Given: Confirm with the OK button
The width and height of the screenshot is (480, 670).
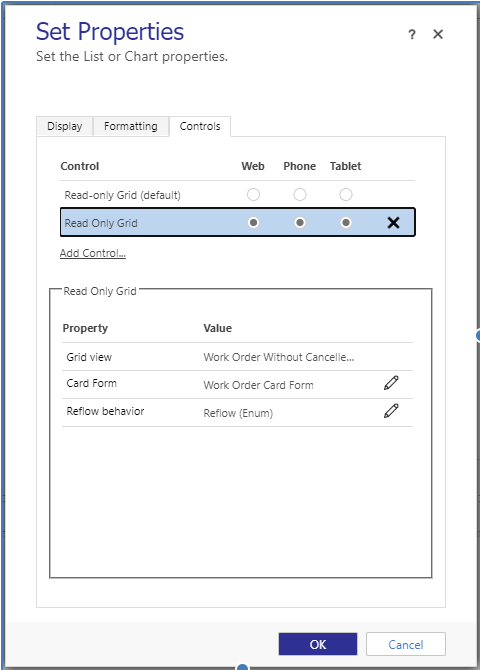Looking at the screenshot, I should tap(318, 644).
